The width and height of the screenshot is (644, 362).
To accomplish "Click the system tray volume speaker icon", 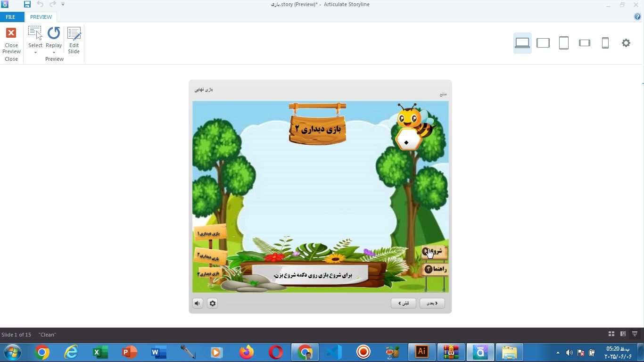I will 570,353.
